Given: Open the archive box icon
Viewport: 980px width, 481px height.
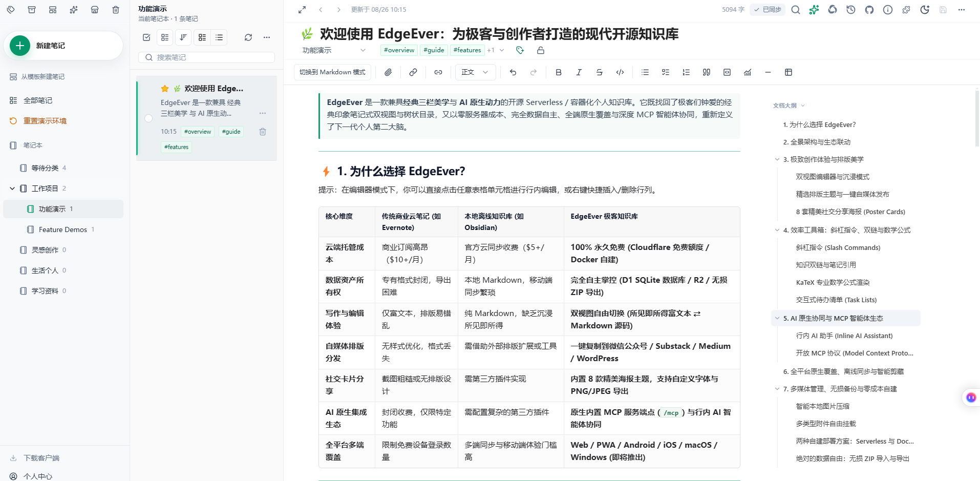Looking at the screenshot, I should [x=32, y=10].
